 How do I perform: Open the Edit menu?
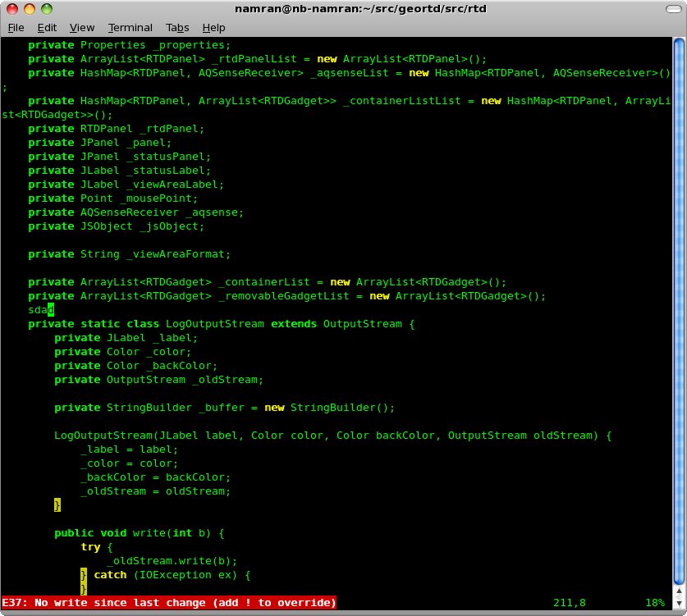[46, 27]
